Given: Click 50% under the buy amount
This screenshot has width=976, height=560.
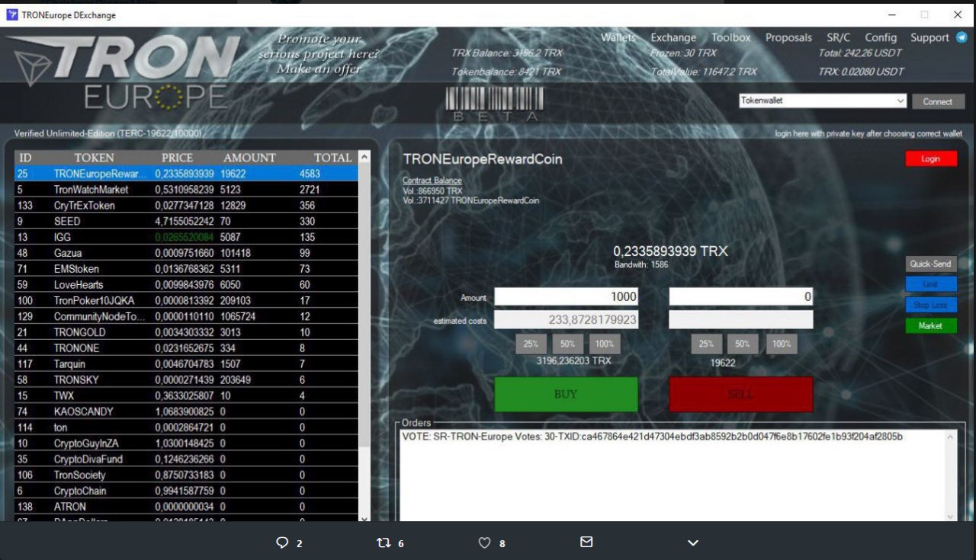Looking at the screenshot, I should click(x=567, y=344).
